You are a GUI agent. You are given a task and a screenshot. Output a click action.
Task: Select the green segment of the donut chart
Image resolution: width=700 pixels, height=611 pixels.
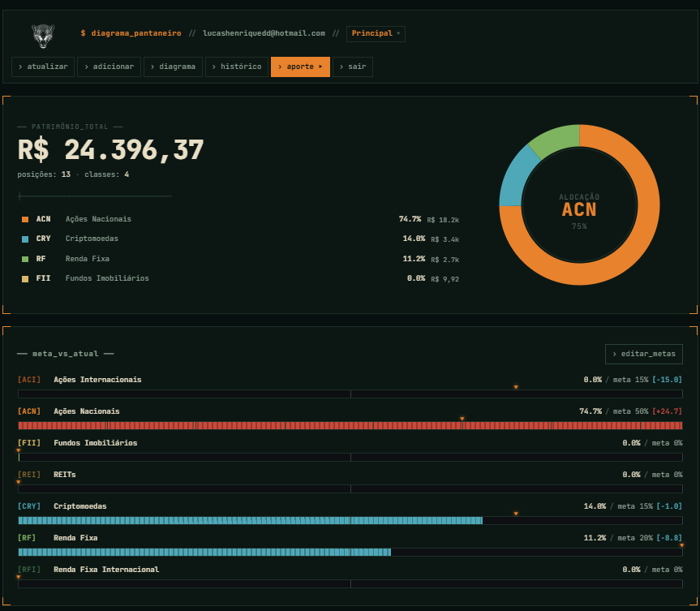click(553, 139)
